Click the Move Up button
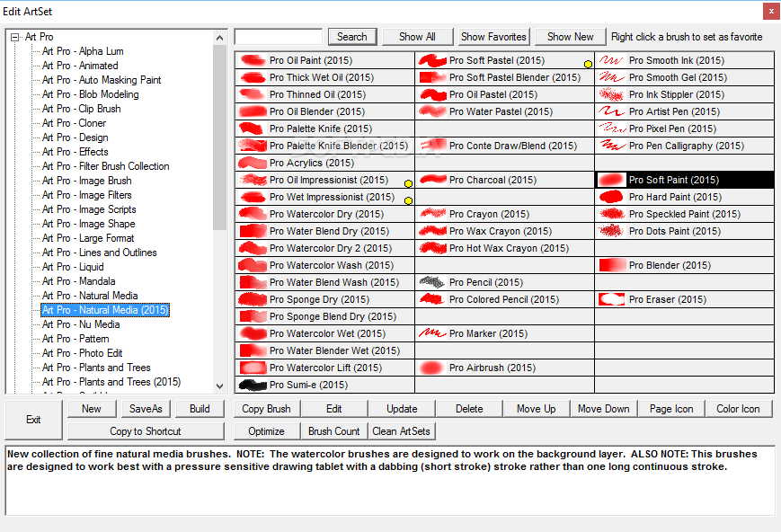 [x=537, y=409]
